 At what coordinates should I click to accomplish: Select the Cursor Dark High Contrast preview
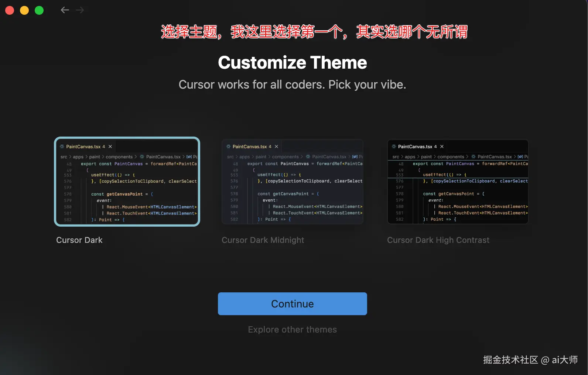point(458,182)
